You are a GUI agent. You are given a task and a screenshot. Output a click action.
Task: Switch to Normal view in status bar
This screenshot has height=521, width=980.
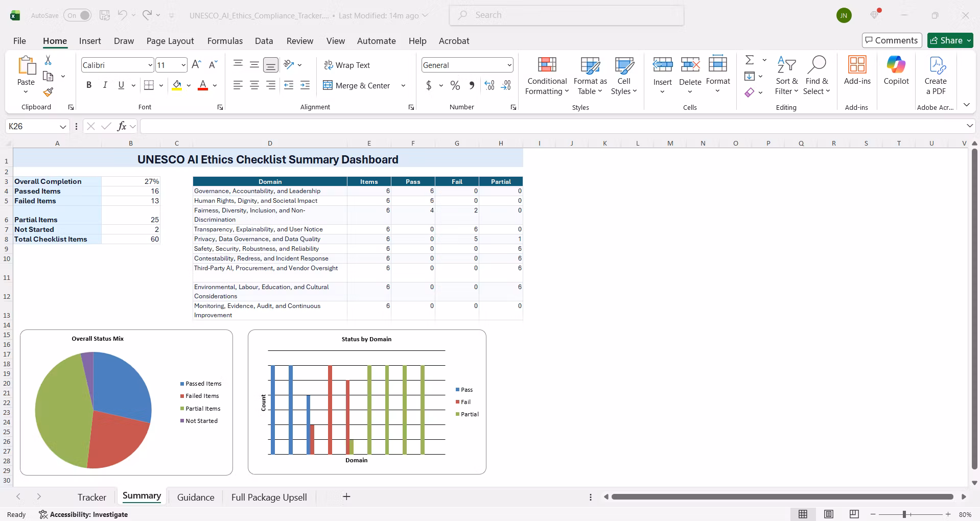[x=803, y=514]
